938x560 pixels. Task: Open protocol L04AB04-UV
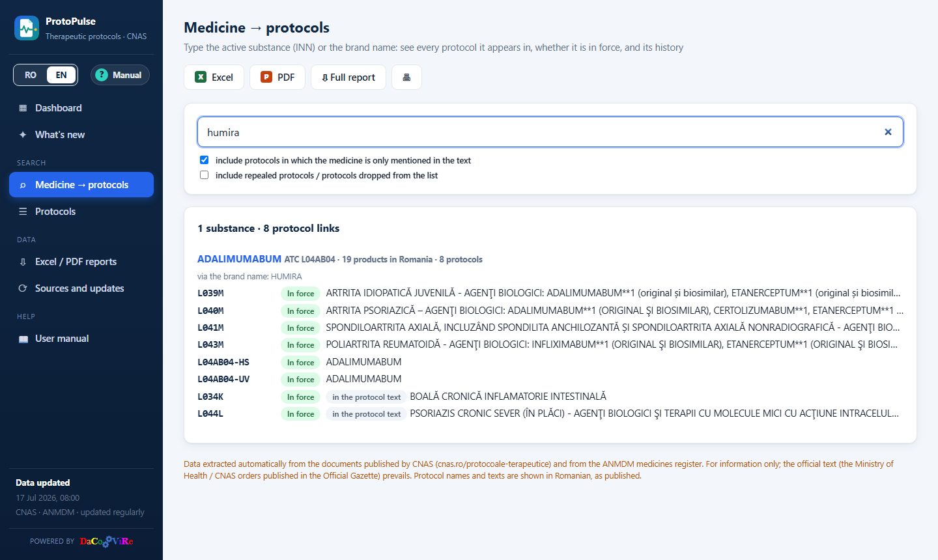click(x=550, y=379)
